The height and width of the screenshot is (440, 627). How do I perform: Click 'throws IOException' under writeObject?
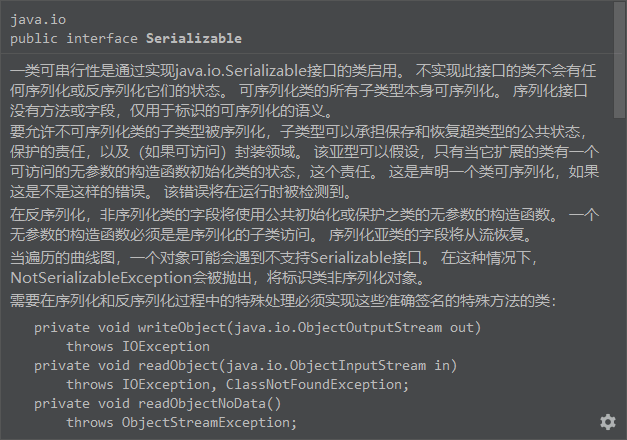click(x=138, y=346)
